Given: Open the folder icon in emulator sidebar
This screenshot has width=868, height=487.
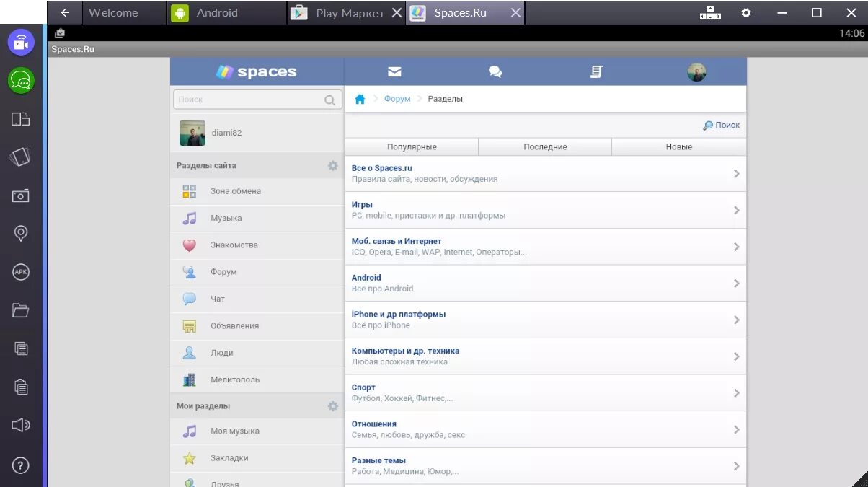Looking at the screenshot, I should point(21,310).
